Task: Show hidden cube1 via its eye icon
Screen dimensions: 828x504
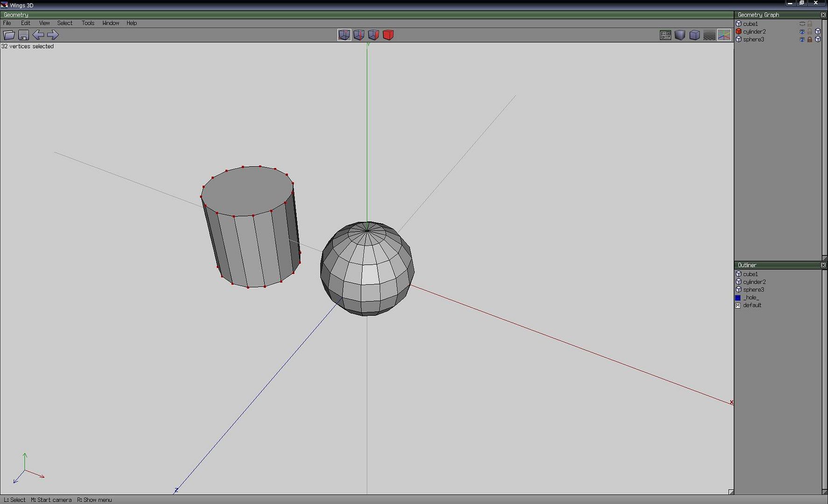Action: point(802,24)
